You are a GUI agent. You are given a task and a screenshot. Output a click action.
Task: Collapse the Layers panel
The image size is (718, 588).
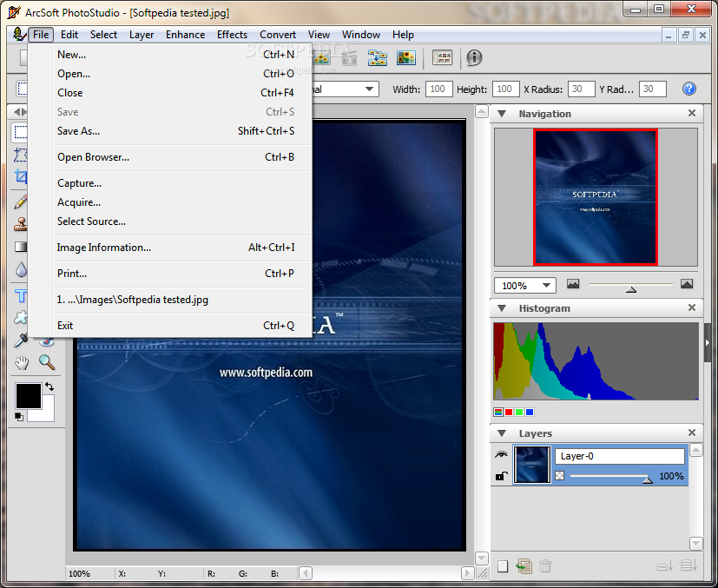[x=502, y=433]
